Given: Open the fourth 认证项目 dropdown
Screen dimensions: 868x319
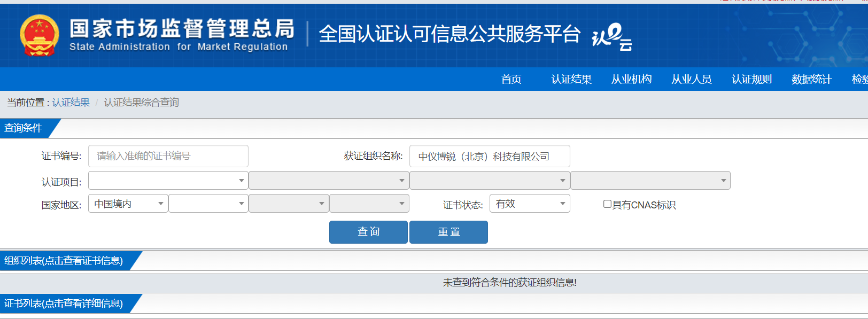Looking at the screenshot, I should click(650, 181).
